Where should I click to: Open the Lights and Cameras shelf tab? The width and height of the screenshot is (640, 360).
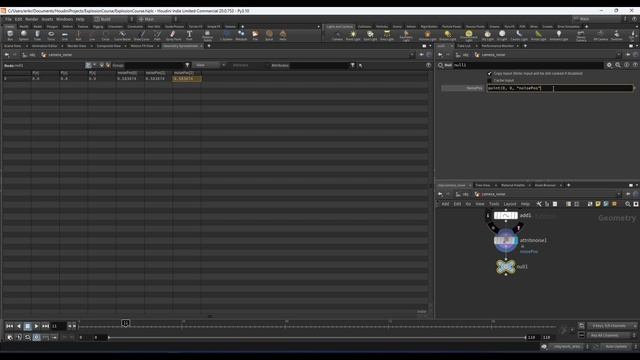340,27
